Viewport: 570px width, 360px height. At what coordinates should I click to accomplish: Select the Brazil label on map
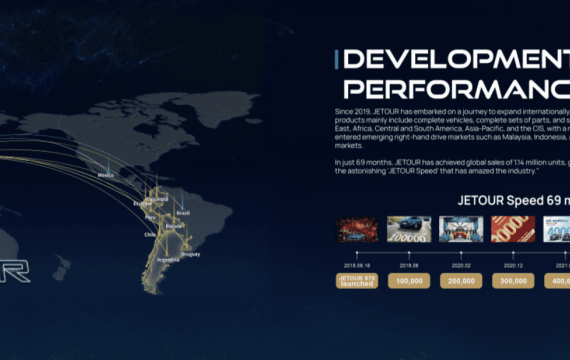pyautogui.click(x=183, y=213)
